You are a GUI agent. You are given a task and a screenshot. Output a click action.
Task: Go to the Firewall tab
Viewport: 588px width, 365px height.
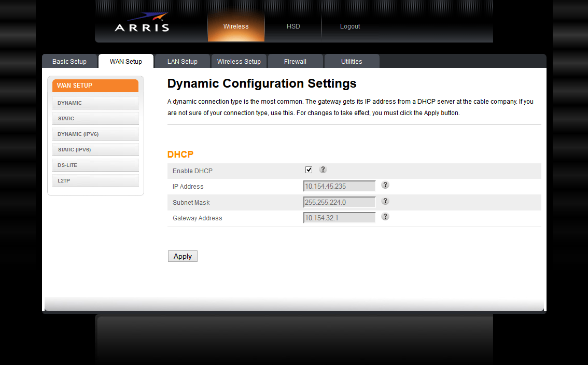295,62
